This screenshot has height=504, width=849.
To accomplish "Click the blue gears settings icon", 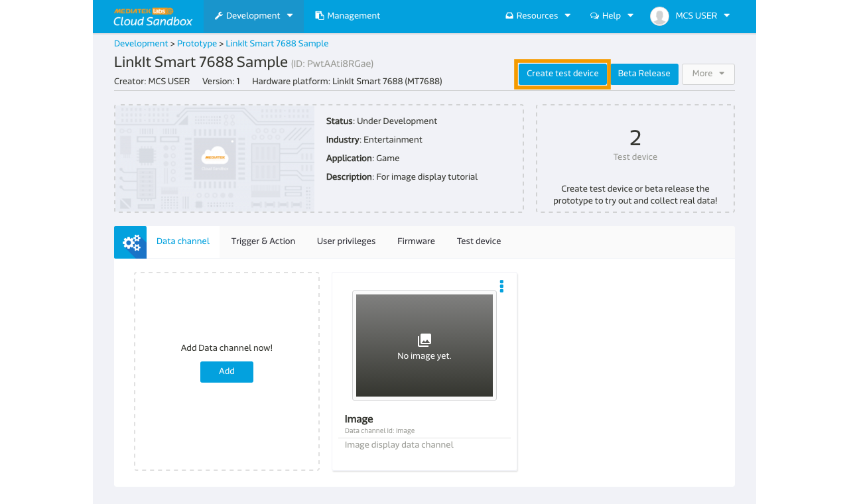I will (x=131, y=242).
